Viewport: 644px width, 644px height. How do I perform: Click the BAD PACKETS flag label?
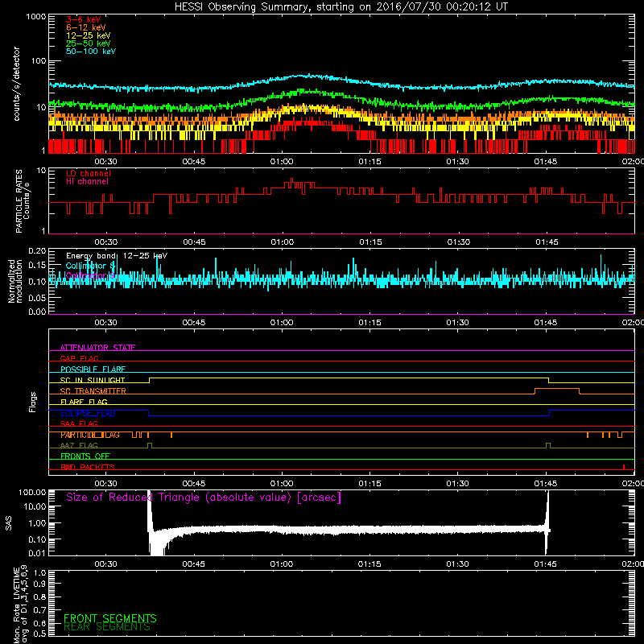tap(88, 467)
